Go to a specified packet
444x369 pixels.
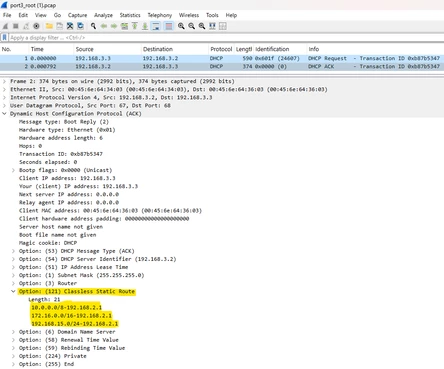pos(124,26)
